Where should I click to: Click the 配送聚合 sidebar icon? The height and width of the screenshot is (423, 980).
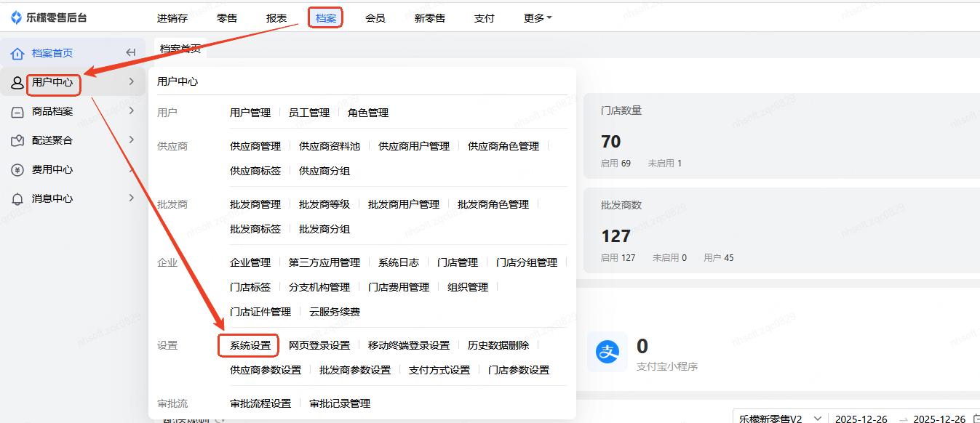pos(17,140)
